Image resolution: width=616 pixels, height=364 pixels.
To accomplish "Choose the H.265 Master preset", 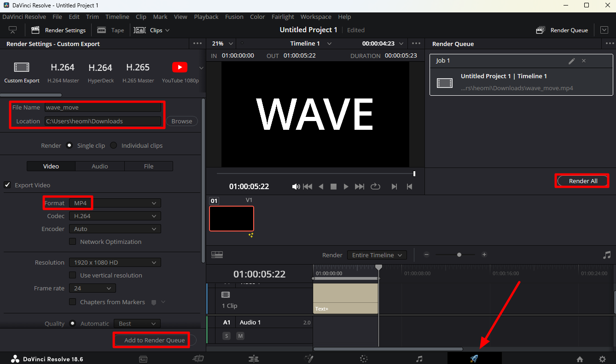I will pyautogui.click(x=138, y=73).
